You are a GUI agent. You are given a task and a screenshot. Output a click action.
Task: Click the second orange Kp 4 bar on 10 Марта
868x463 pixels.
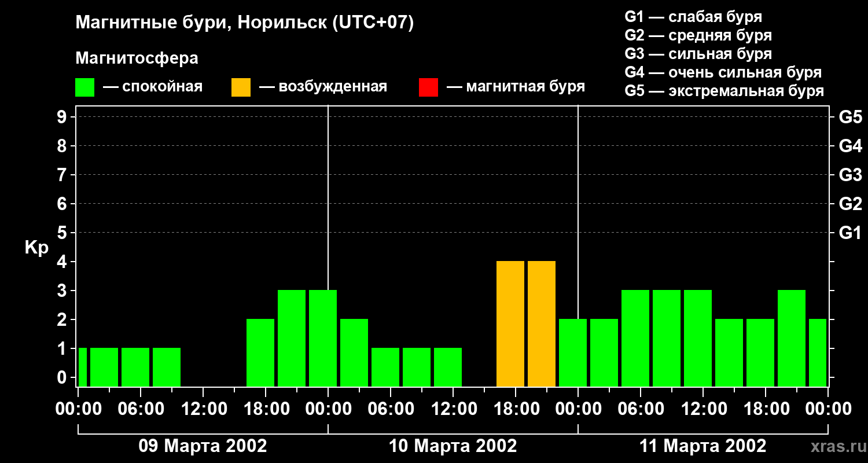(x=542, y=324)
